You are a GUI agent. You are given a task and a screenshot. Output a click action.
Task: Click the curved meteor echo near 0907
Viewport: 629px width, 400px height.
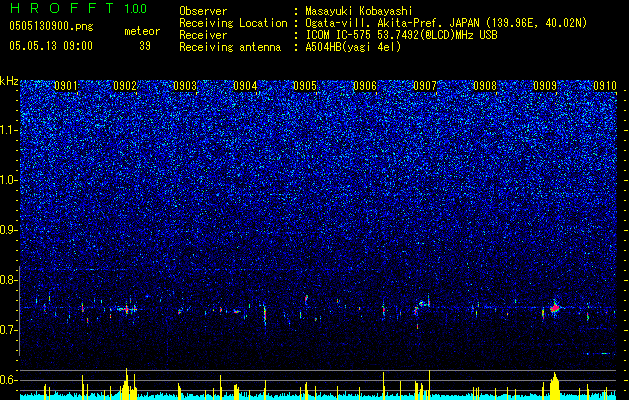[422, 306]
